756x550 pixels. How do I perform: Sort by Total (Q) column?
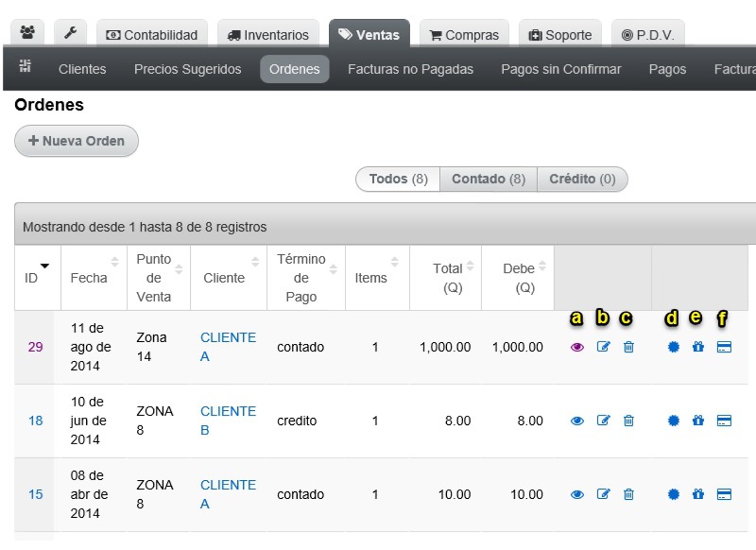(445, 278)
